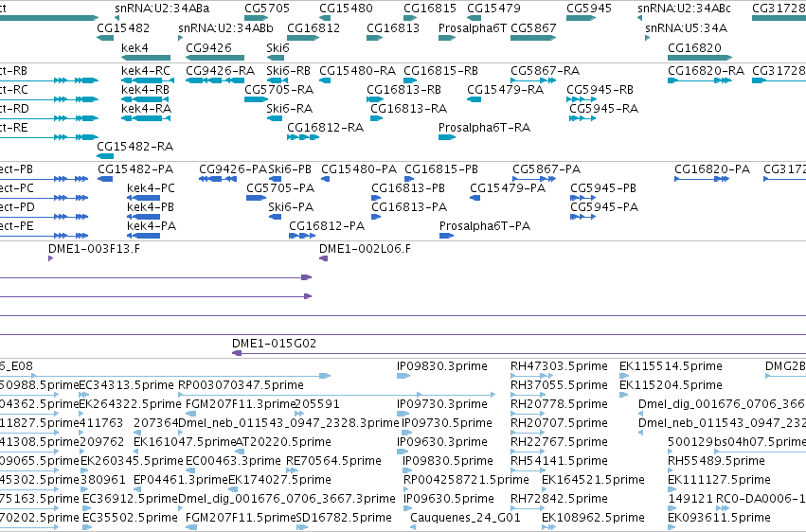Select EST AT20220.5prime
The image size is (806, 532).
coord(283,442)
